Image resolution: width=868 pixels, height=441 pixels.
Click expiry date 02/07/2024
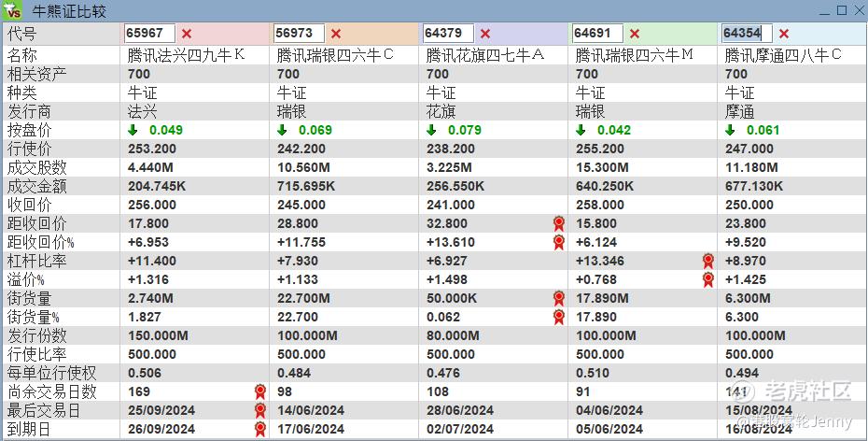460,430
